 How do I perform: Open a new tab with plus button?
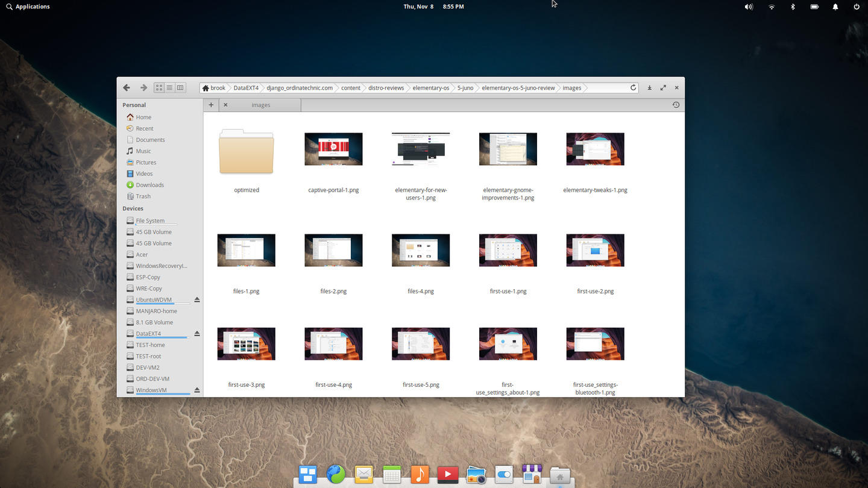[211, 105]
